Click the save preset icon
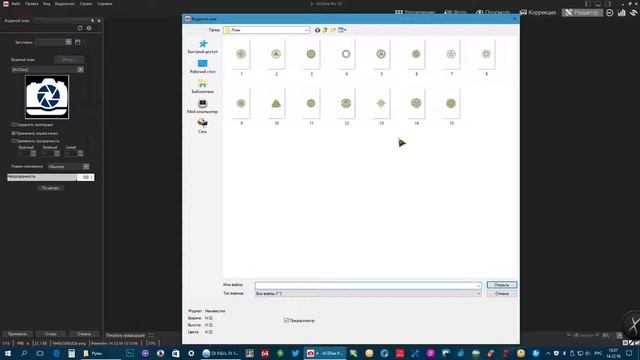The image size is (640, 360). (x=78, y=42)
